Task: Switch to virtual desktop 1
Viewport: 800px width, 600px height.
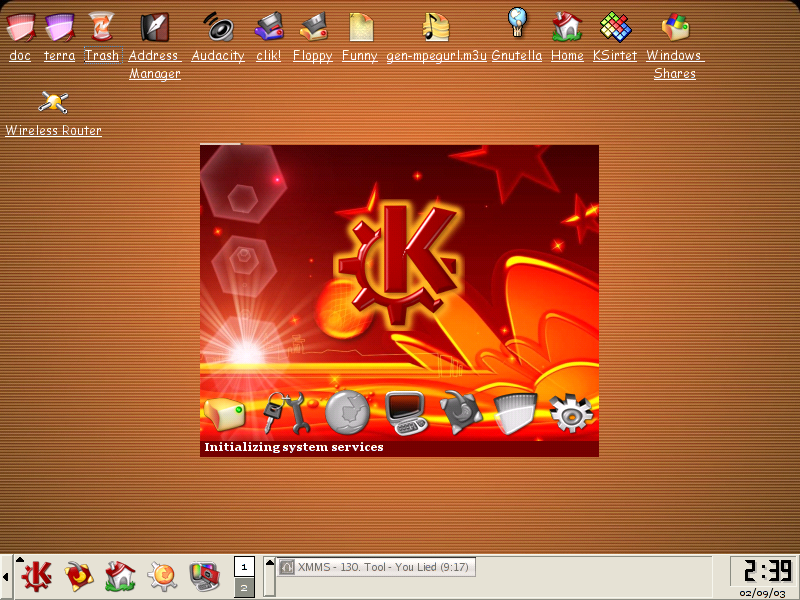Action: tap(244, 566)
